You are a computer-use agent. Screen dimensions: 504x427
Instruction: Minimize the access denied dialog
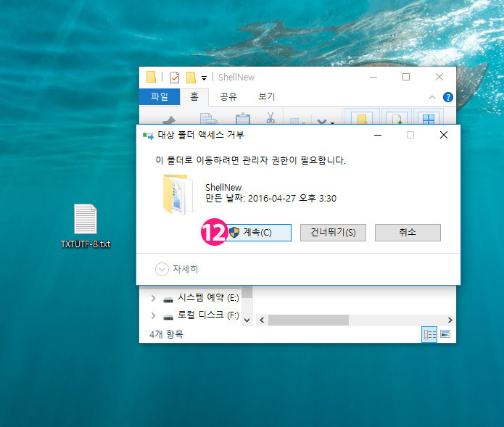click(378, 136)
